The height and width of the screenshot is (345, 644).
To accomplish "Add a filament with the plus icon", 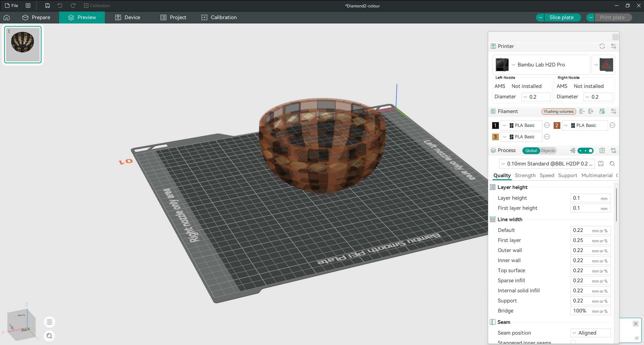I will coord(591,111).
